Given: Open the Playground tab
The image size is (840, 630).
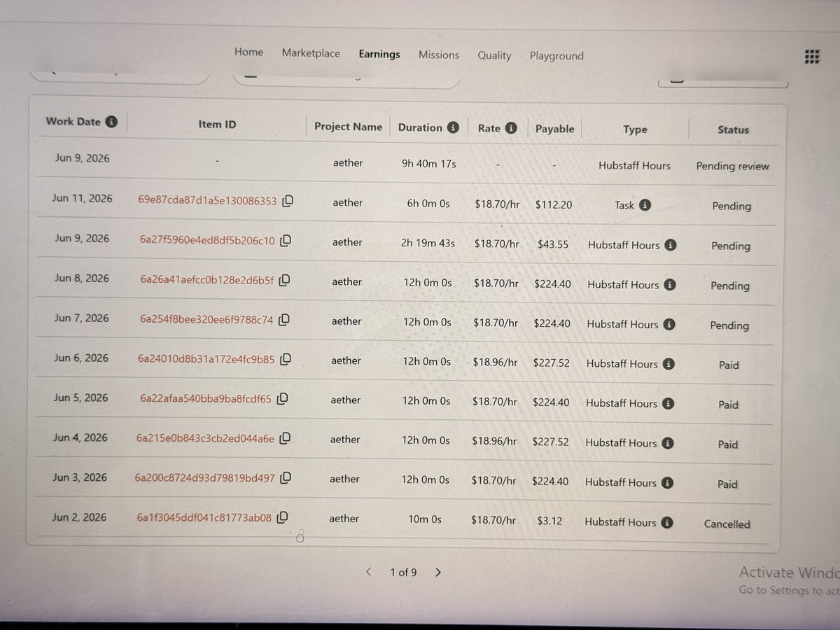Looking at the screenshot, I should pyautogui.click(x=556, y=56).
